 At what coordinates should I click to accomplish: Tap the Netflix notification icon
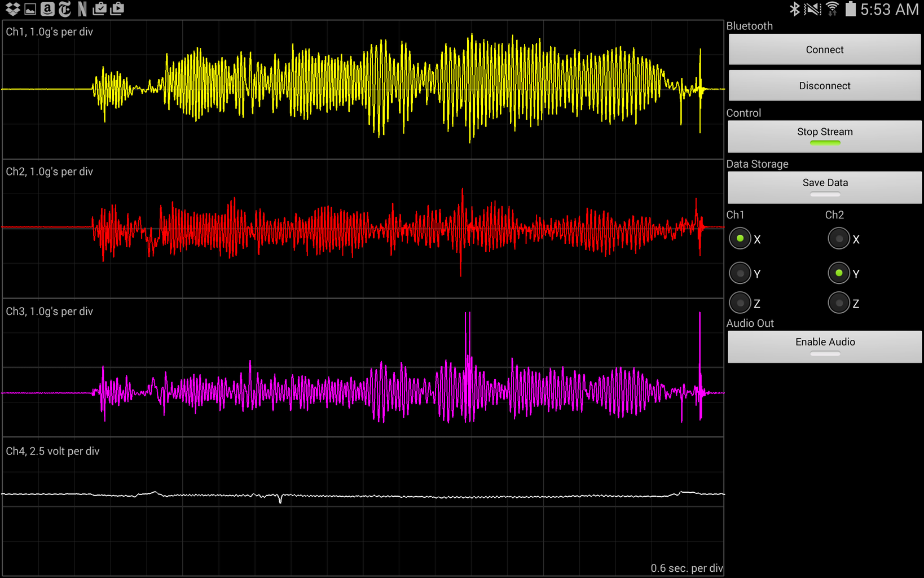click(x=82, y=9)
